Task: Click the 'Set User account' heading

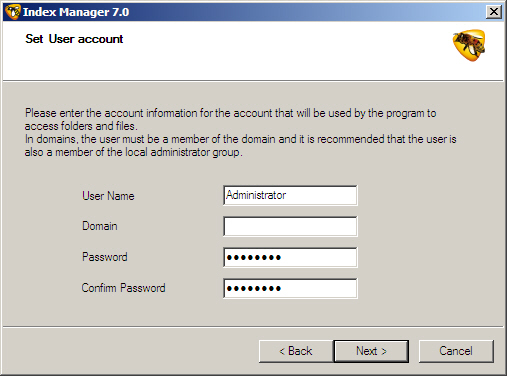Action: 74,39
